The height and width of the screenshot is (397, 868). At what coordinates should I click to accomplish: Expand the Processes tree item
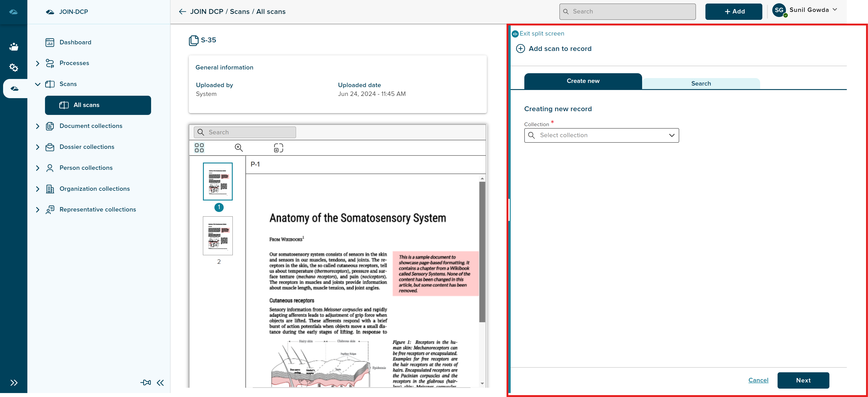[x=38, y=63]
